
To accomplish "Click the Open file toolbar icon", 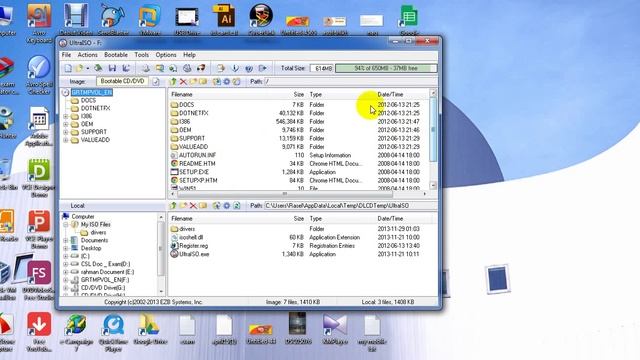I will tap(79, 68).
